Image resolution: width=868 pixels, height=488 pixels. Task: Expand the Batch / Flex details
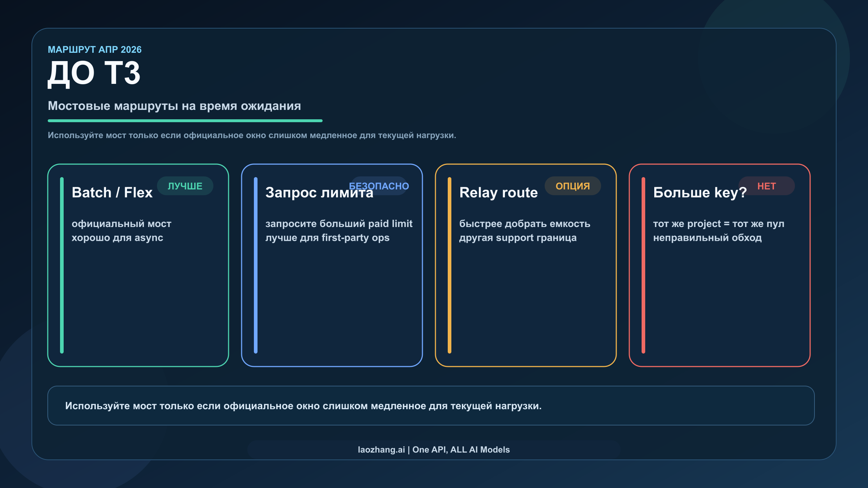click(x=122, y=231)
